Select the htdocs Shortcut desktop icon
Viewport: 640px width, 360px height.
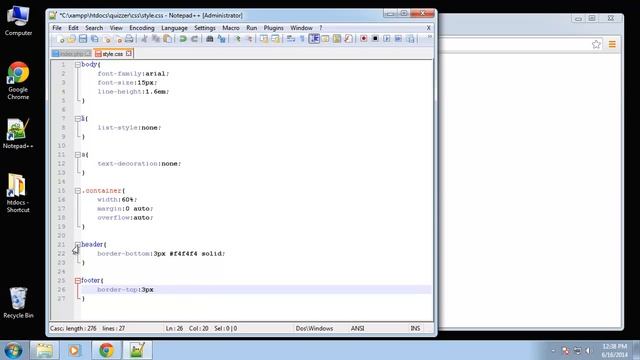click(18, 193)
